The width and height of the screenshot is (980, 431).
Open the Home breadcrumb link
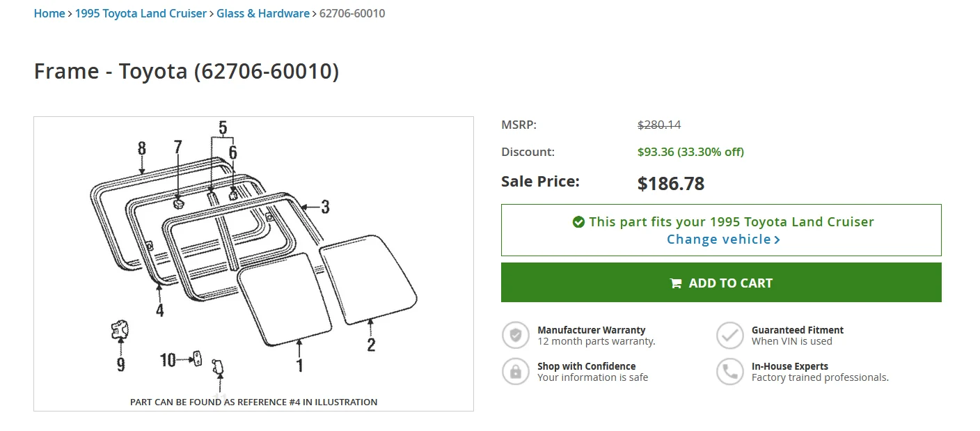click(49, 13)
